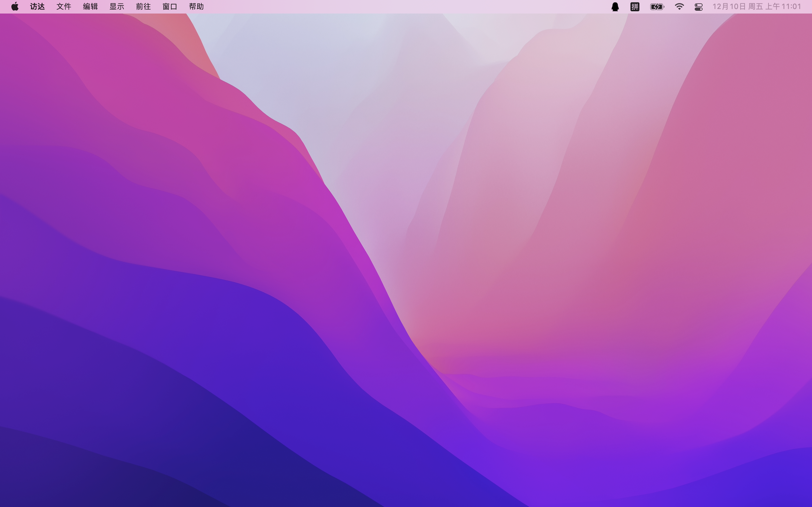The image size is (812, 507).
Task: Open the Apple menu
Action: click(15, 7)
